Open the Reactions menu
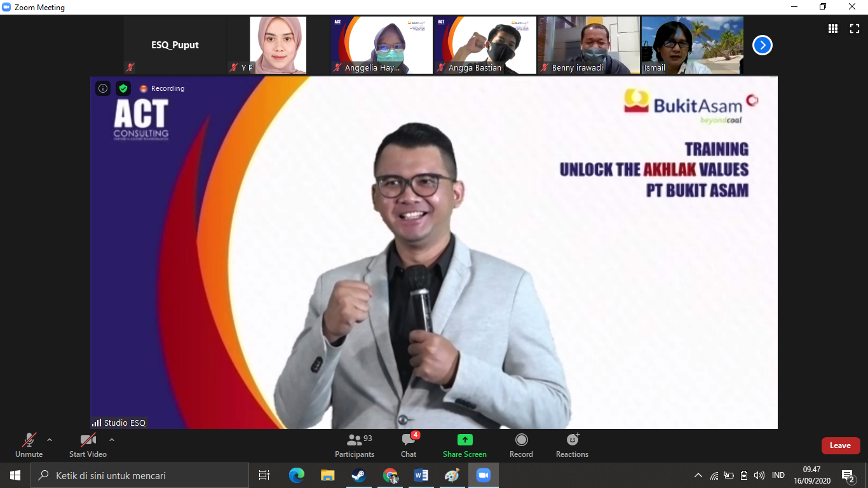The height and width of the screenshot is (488, 868). (x=572, y=445)
